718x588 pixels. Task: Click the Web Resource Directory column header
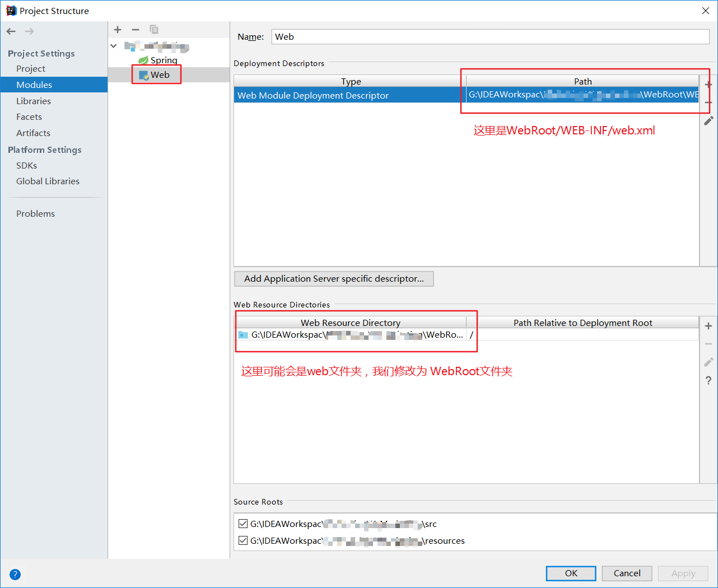point(351,323)
